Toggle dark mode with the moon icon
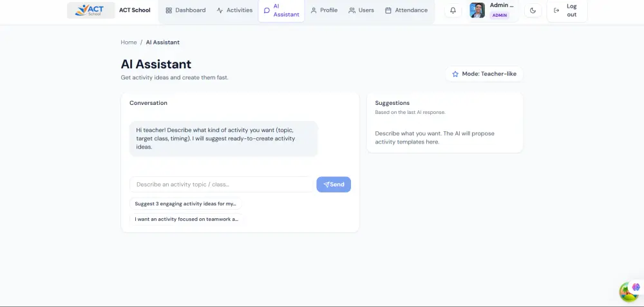This screenshot has width=644, height=307. pyautogui.click(x=533, y=10)
